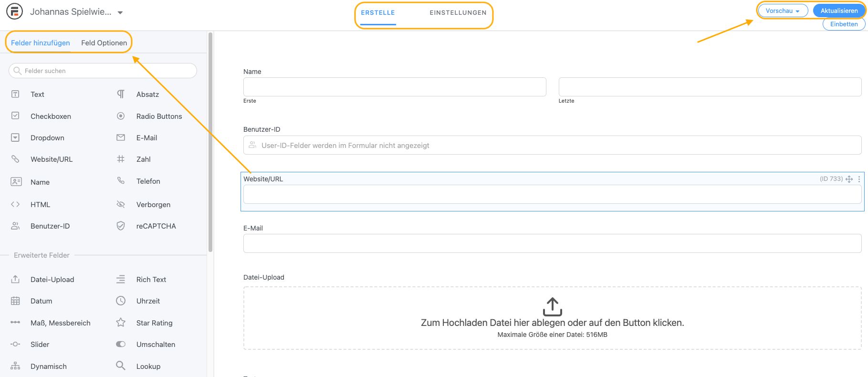Viewport: 868px width, 377px height.
Task: Open the Website/URL field three-dot menu
Action: [859, 179]
